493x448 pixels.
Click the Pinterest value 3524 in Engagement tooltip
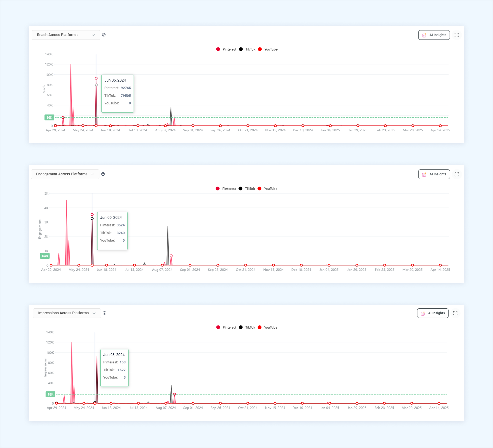pos(121,225)
